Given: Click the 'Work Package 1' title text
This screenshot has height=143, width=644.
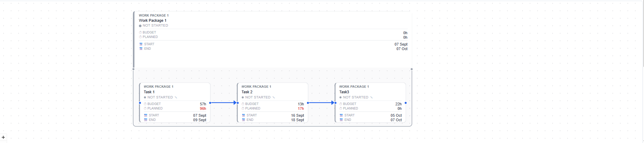Looking at the screenshot, I should click(x=152, y=20).
